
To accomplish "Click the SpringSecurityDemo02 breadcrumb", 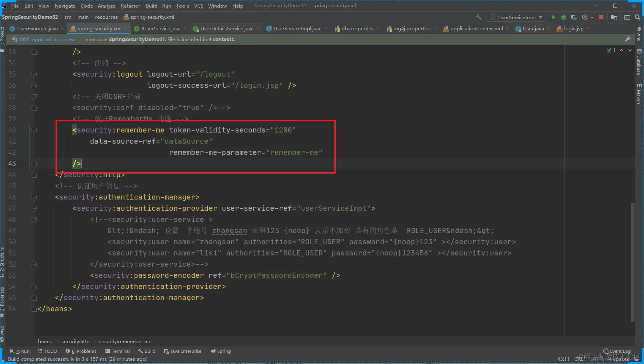I will click(x=30, y=17).
